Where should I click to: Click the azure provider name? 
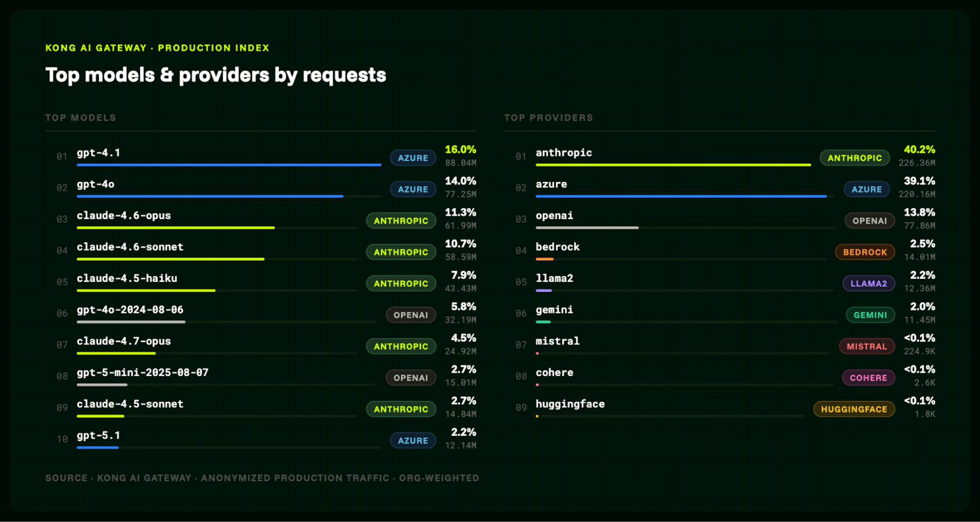(x=551, y=184)
